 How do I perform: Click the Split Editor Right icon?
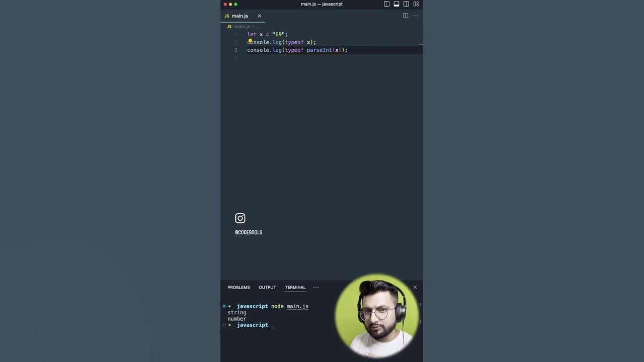(406, 16)
